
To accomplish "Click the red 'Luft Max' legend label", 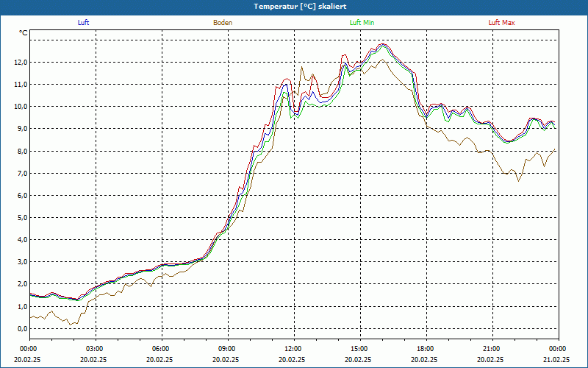I will tap(501, 23).
